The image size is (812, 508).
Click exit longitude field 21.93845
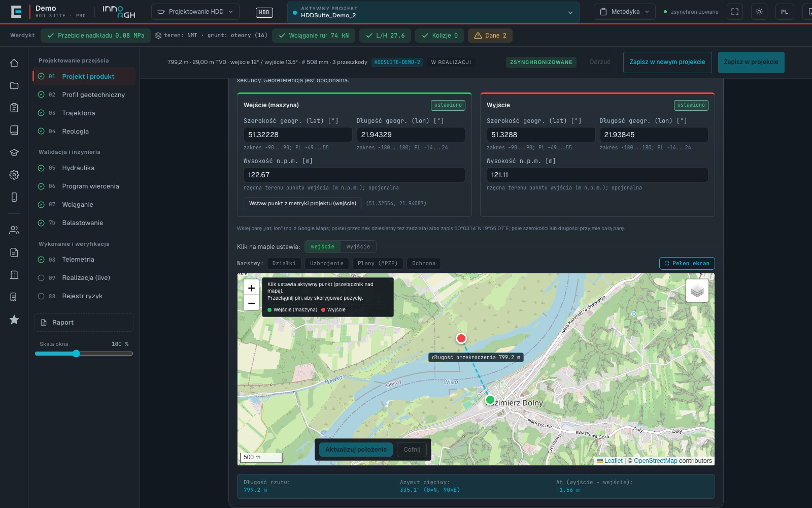(654, 135)
